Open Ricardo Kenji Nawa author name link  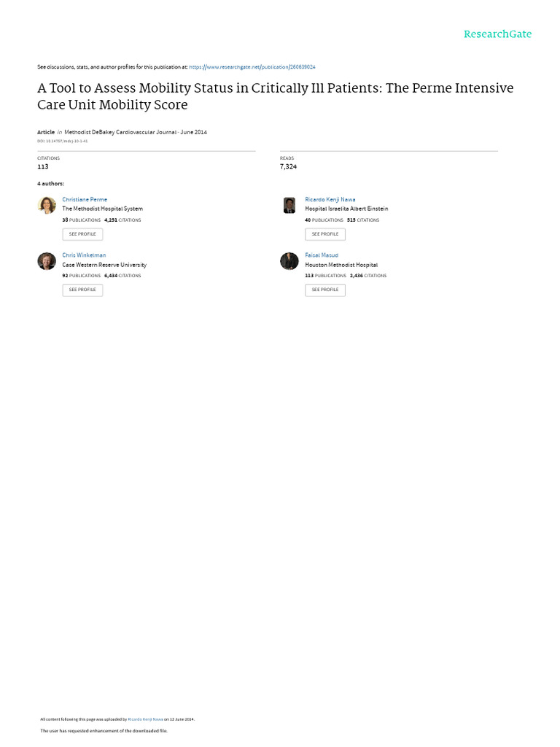[x=330, y=200]
